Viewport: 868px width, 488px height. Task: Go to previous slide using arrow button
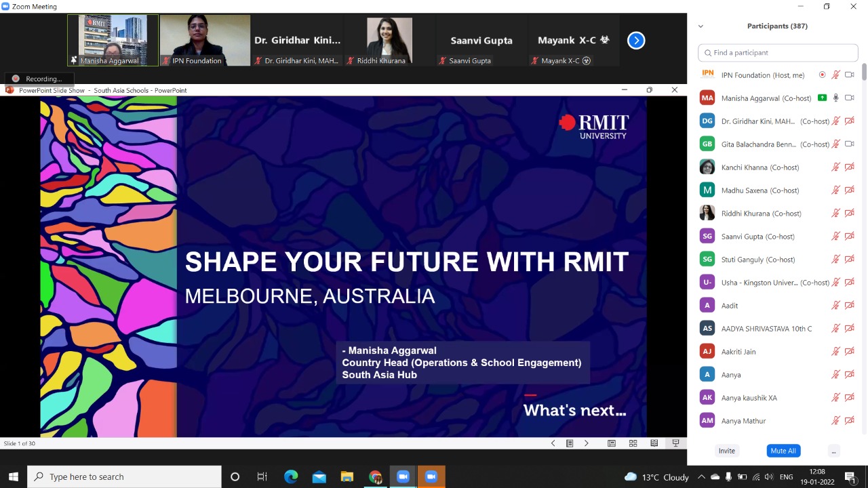coord(553,443)
